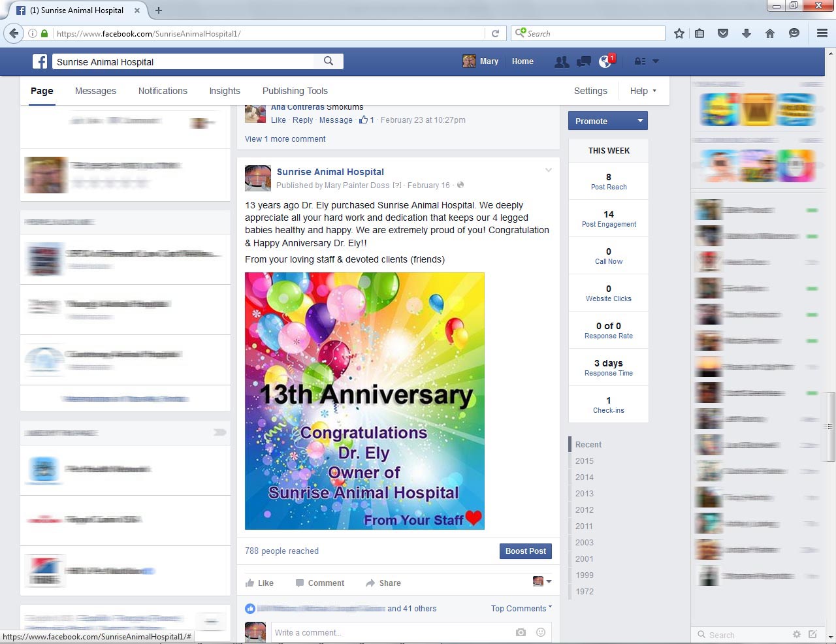Open the page Notifications tab

click(x=163, y=91)
